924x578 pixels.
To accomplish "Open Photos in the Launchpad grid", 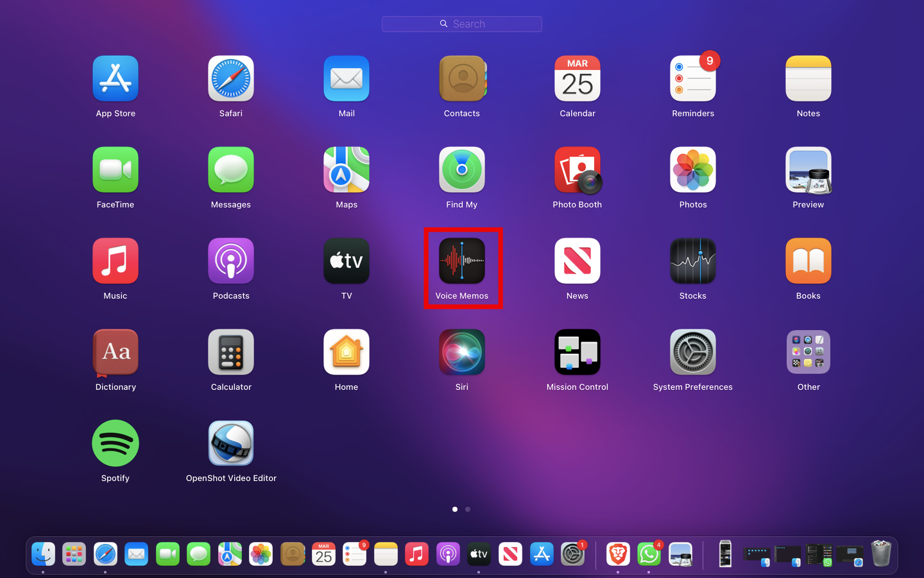I will coord(693,170).
